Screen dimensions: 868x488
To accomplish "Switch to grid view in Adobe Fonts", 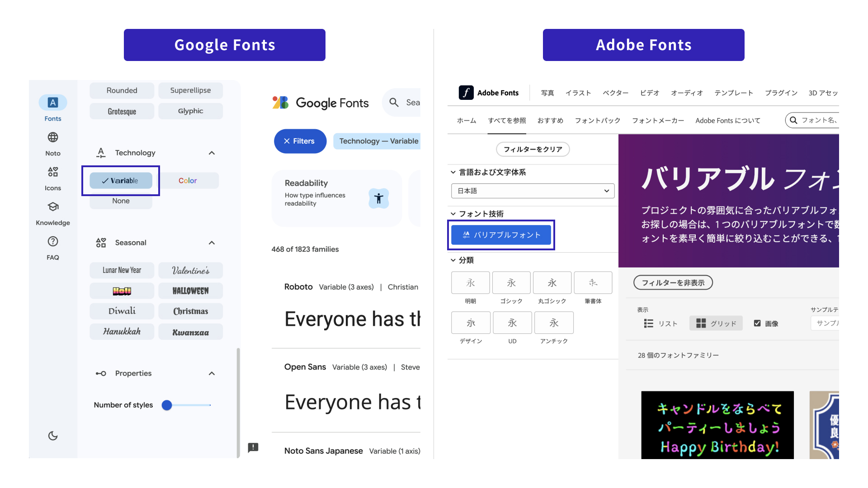I will click(x=716, y=324).
